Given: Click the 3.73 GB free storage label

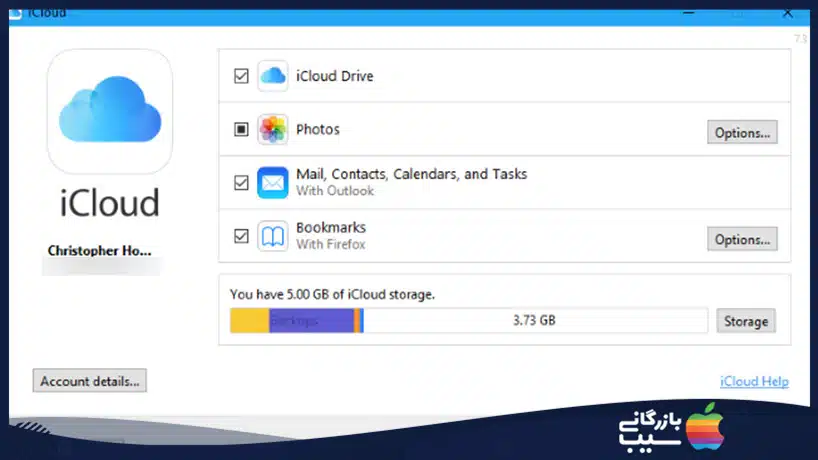Looking at the screenshot, I should [x=534, y=320].
